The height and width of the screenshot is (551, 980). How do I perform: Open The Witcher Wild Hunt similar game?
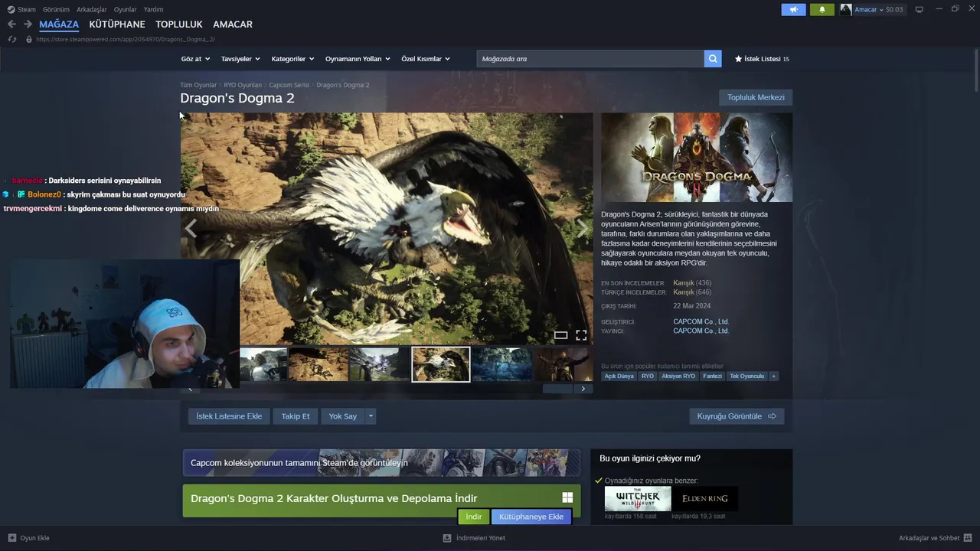[x=638, y=499]
